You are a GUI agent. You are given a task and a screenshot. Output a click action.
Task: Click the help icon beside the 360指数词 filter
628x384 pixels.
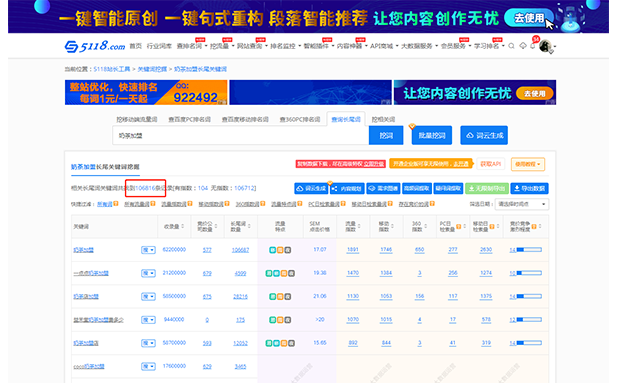(262, 204)
